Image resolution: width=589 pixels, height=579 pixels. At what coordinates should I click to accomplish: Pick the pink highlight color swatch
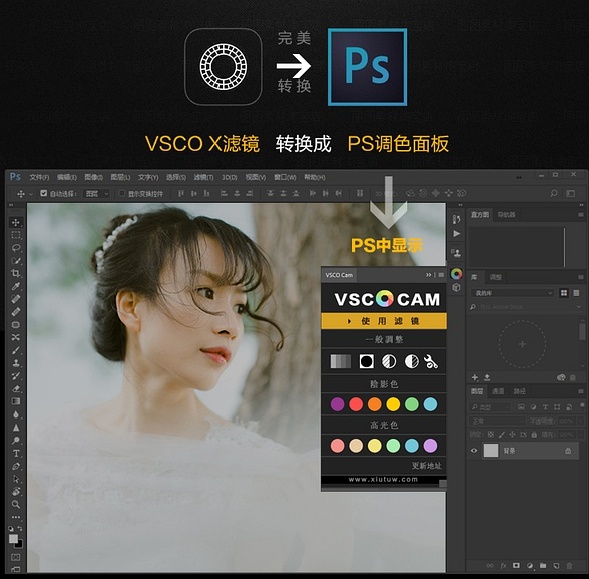coord(337,446)
